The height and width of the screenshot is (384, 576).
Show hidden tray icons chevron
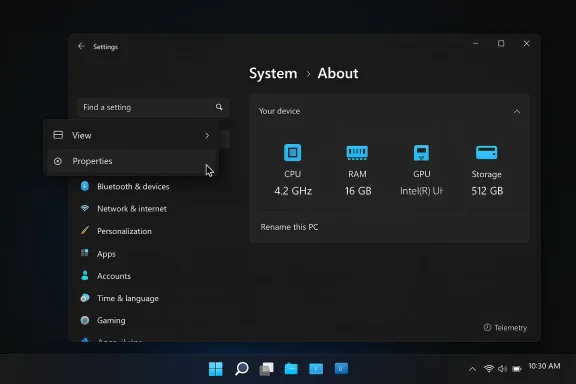pyautogui.click(x=472, y=369)
